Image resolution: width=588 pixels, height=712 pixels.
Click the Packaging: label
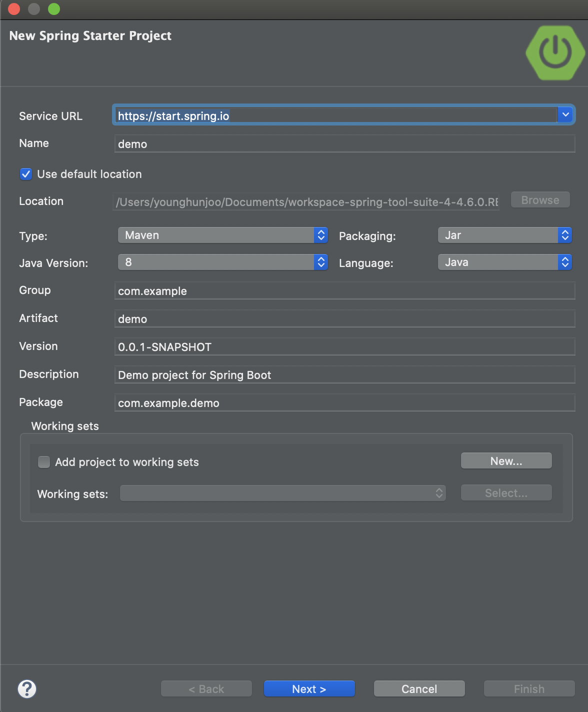(x=367, y=236)
